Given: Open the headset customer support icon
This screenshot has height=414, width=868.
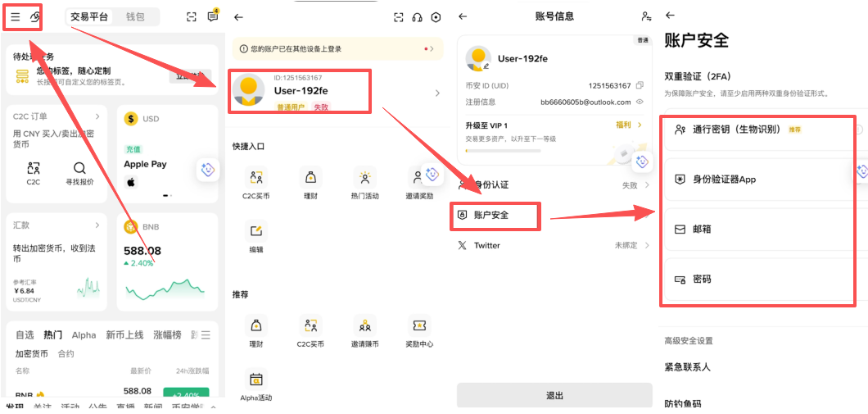Looking at the screenshot, I should coord(418,17).
